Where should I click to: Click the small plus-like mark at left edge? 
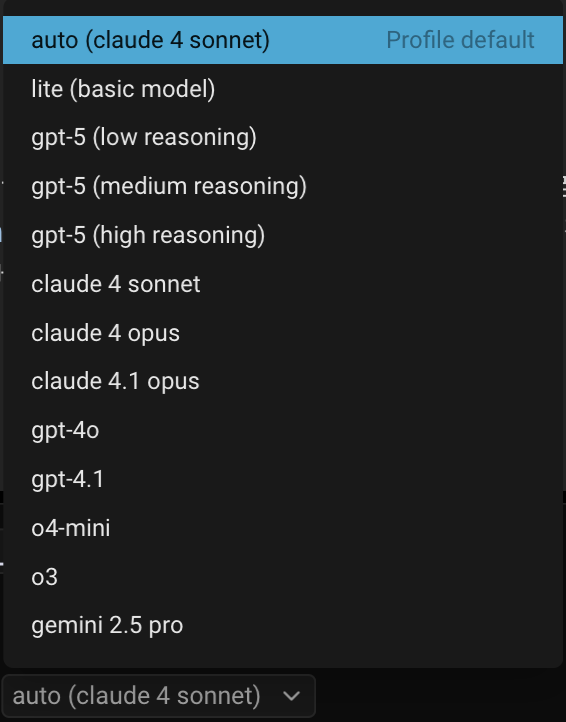[x=1, y=274]
